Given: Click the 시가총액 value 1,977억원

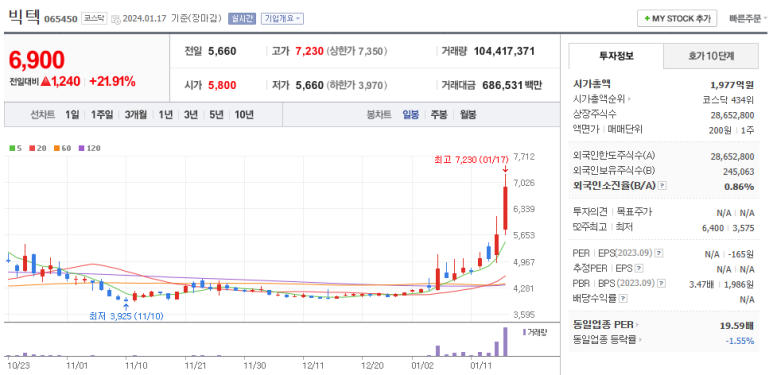Looking at the screenshot, I should point(733,84).
